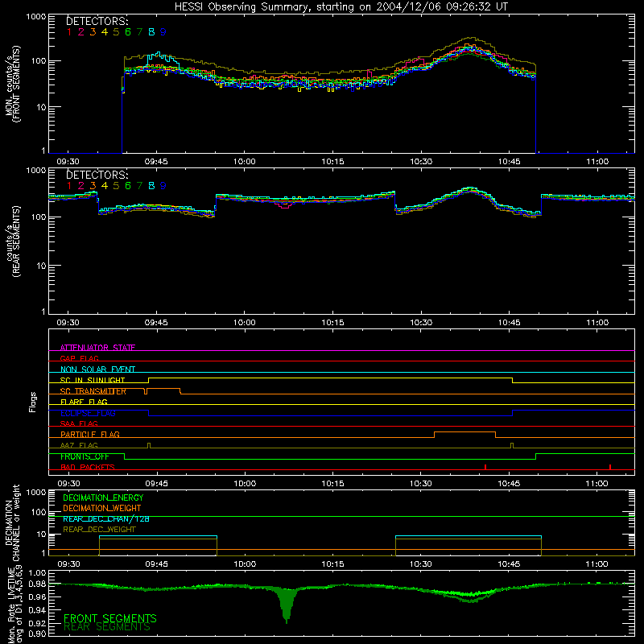Click the 10:45 tick label under decimation plot
The width and height of the screenshot is (644, 644).
pos(510,564)
